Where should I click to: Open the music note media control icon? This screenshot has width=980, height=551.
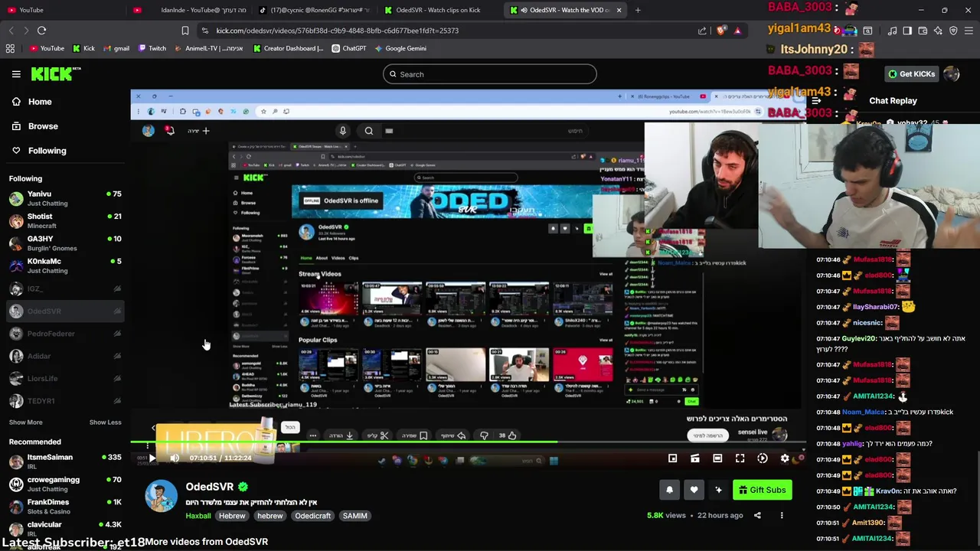[x=892, y=31]
